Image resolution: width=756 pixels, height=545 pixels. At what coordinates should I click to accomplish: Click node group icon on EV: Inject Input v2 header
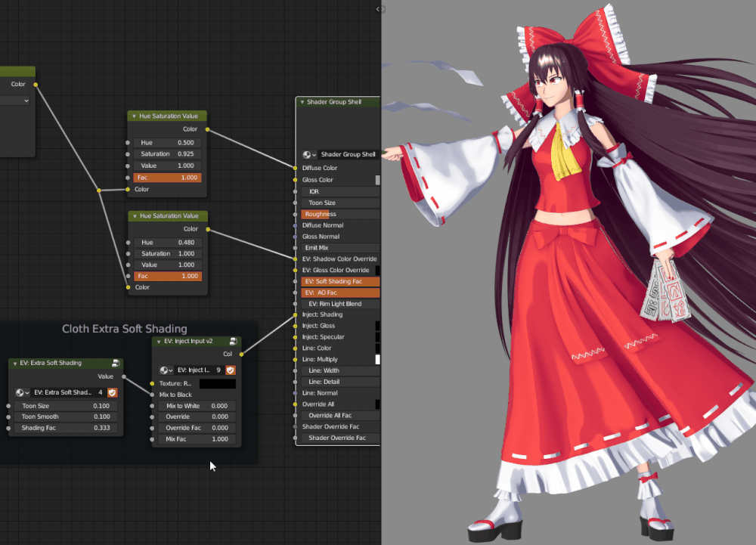(234, 341)
